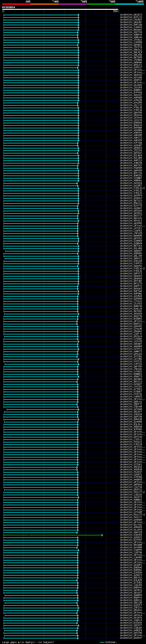This screenshot has width=146, height=644.
Task: Click the cyan =100char. scale bar in the legend
Action: click(x=102, y=642)
